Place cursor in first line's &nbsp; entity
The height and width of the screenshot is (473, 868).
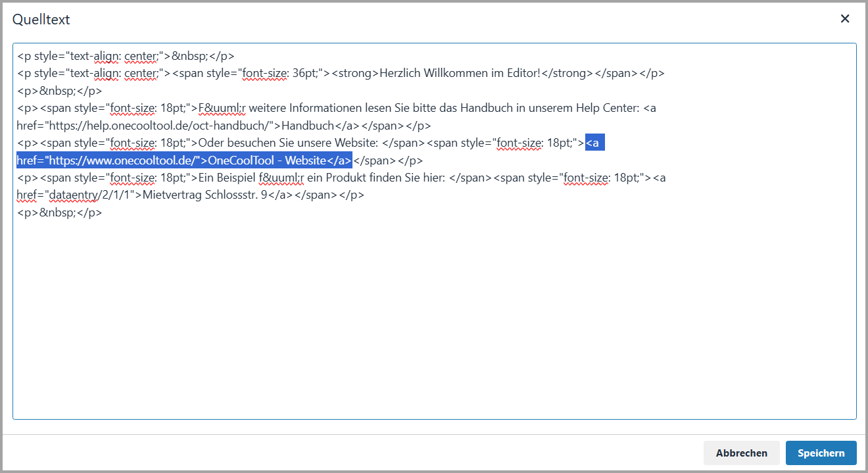point(190,56)
